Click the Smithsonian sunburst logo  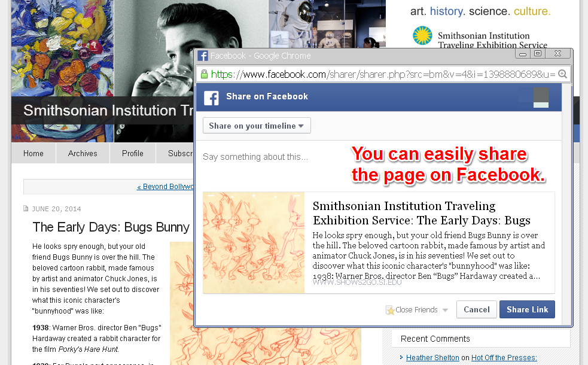coord(422,36)
